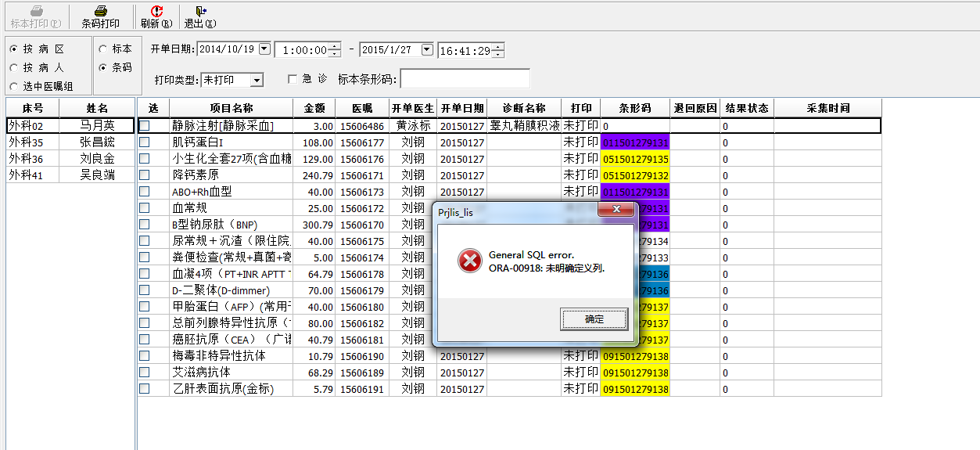This screenshot has height=450, width=980.
Task: Click the 睾丸鞘膜积液 diagnosis cell
Action: click(524, 125)
